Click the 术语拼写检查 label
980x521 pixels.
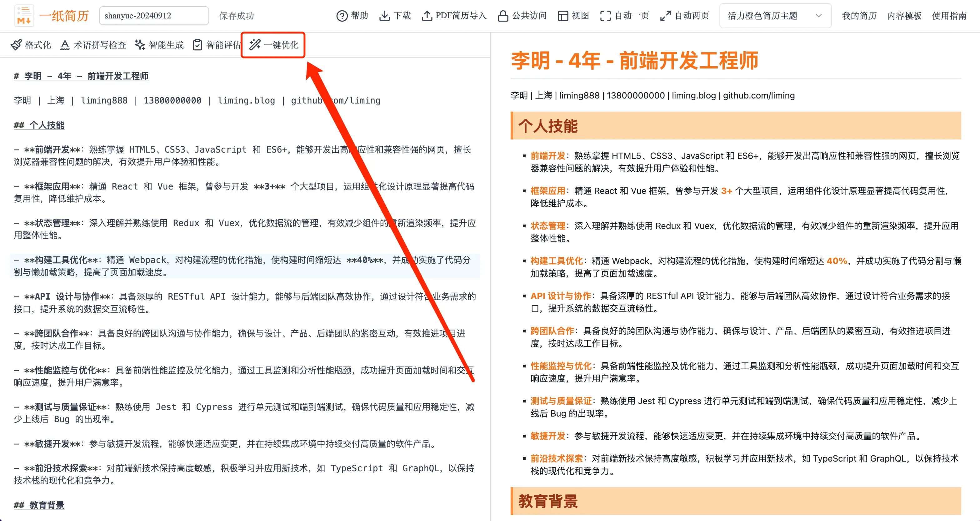pyautogui.click(x=100, y=45)
